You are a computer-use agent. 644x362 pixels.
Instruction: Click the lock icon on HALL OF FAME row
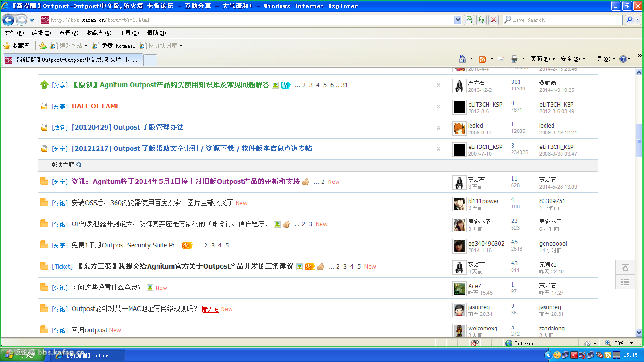tap(44, 106)
